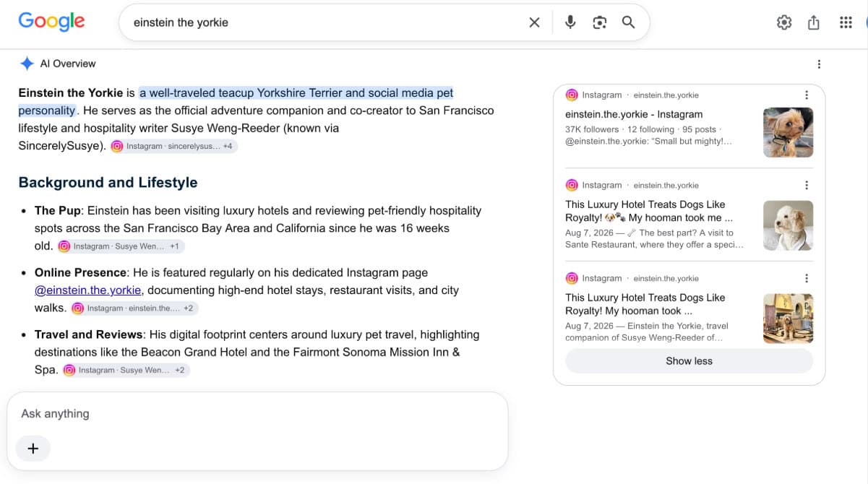This screenshot has height=484, width=868.
Task: Open the Susye Wen… +1 source chip
Action: (121, 246)
